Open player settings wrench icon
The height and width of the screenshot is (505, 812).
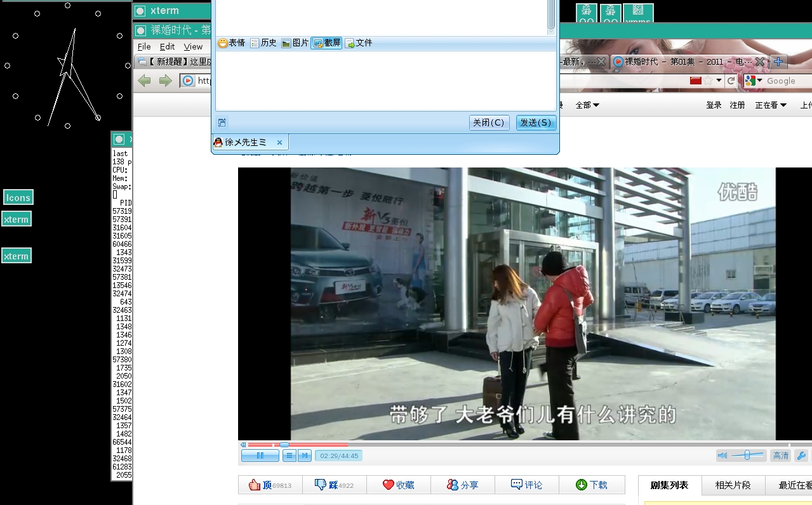(x=801, y=456)
